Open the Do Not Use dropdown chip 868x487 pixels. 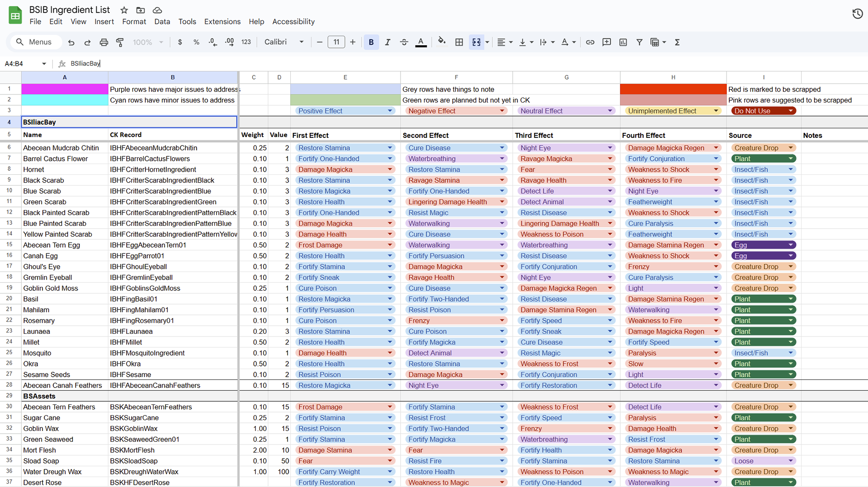[763, 111]
